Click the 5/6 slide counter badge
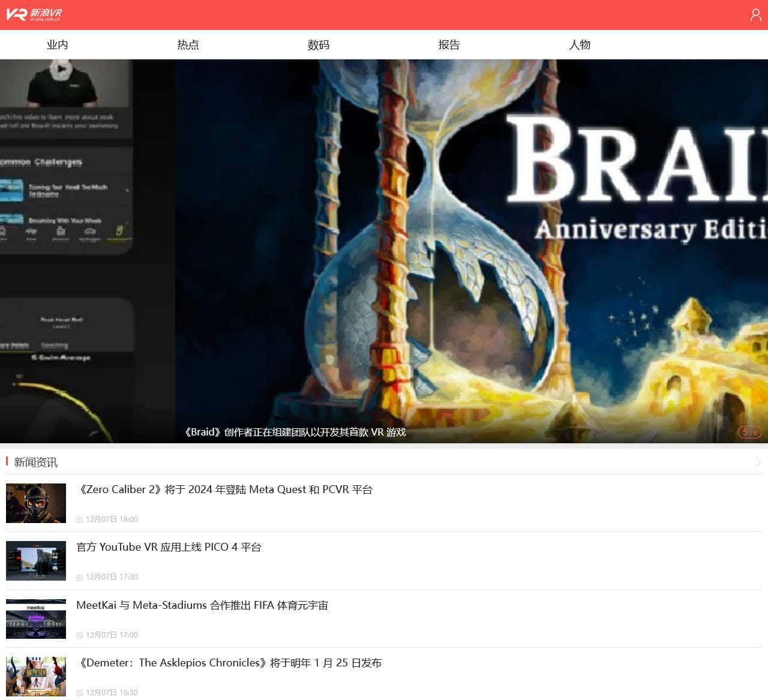768x700 pixels. pyautogui.click(x=749, y=432)
